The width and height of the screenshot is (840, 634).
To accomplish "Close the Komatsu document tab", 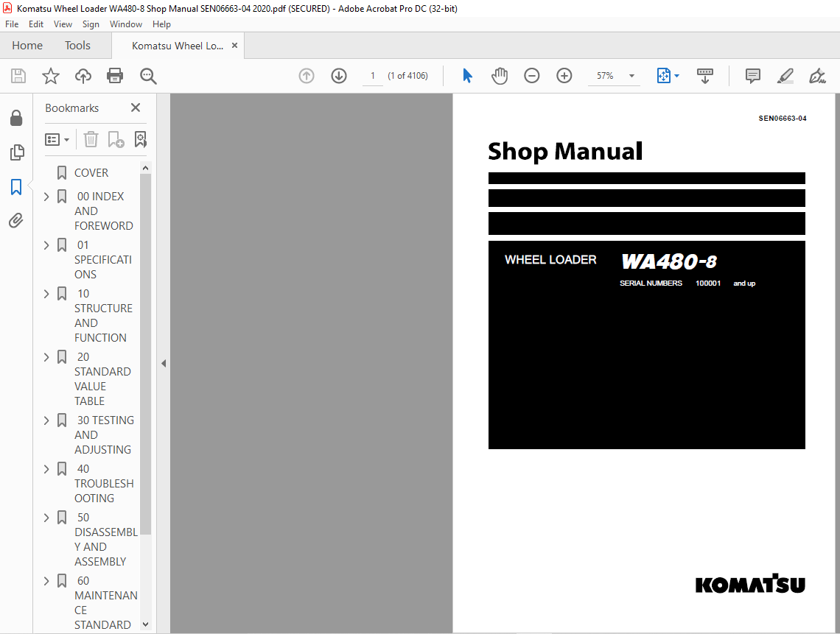I will tap(234, 46).
